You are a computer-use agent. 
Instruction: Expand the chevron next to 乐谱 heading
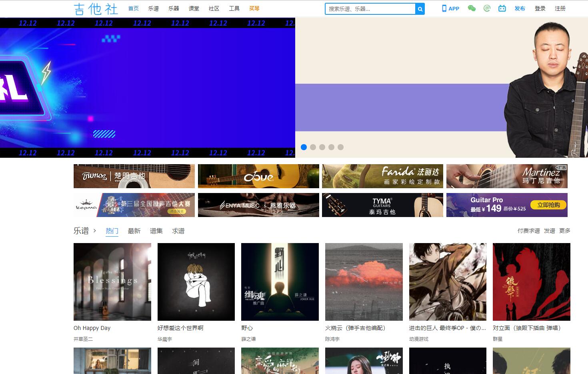tap(94, 231)
